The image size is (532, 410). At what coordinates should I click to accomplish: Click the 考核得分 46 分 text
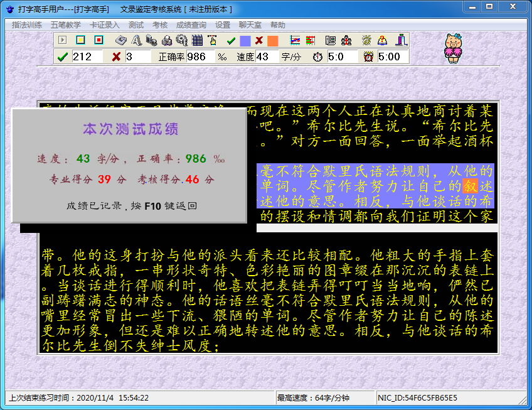coord(176,180)
